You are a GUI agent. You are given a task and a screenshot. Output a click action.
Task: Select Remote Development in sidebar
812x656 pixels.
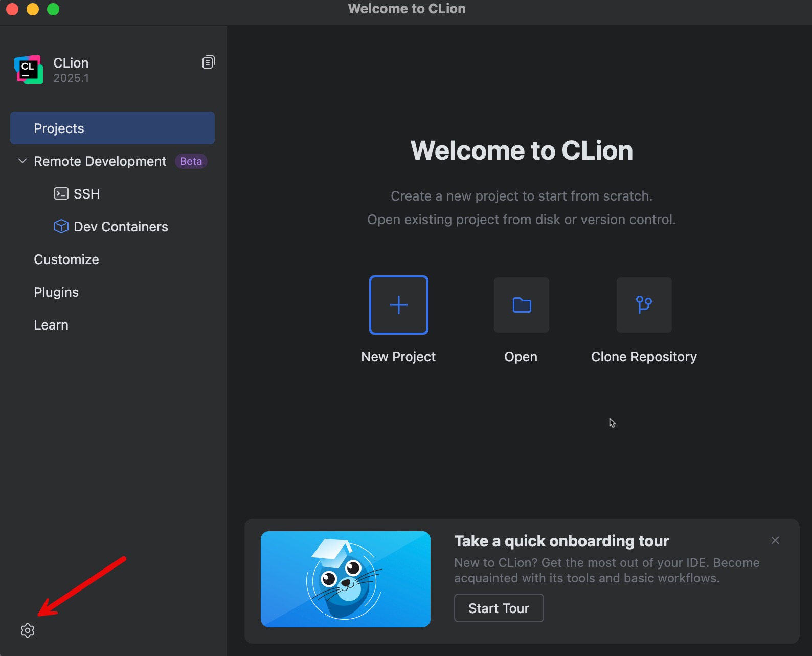pos(100,161)
